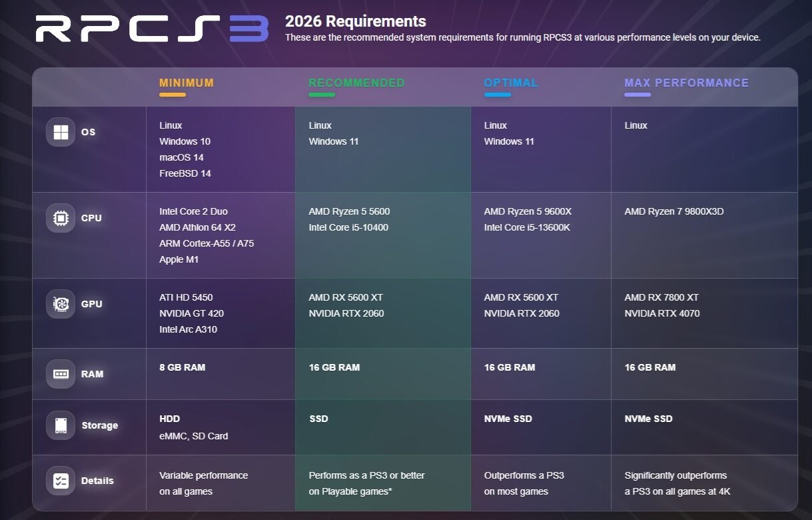Select the AMD Ryzen 7 9800X3D entry
This screenshot has height=520, width=812.
675,211
